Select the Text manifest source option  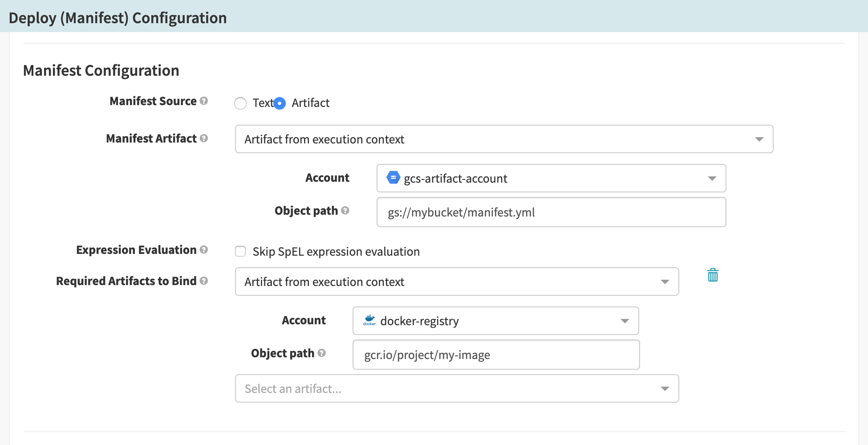(x=240, y=103)
